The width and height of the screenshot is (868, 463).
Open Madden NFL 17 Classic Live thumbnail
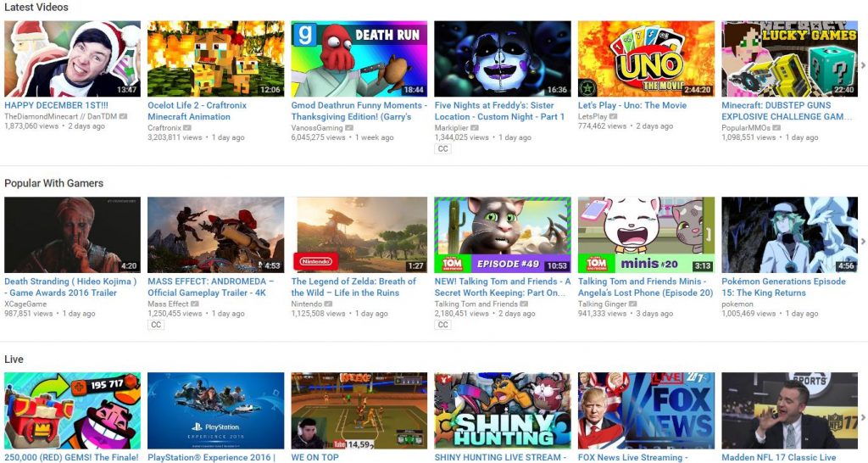(x=789, y=410)
